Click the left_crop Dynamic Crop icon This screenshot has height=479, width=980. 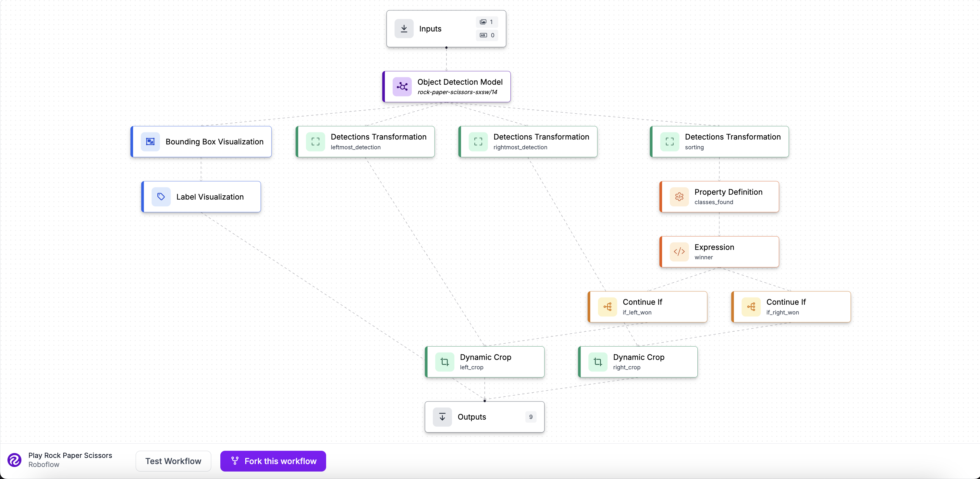click(x=444, y=362)
